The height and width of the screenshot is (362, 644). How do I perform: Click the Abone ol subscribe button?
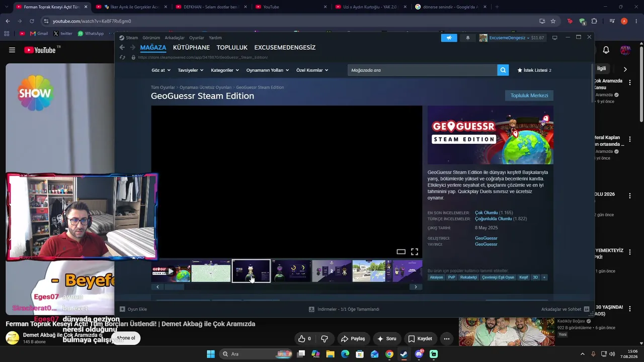126,338
